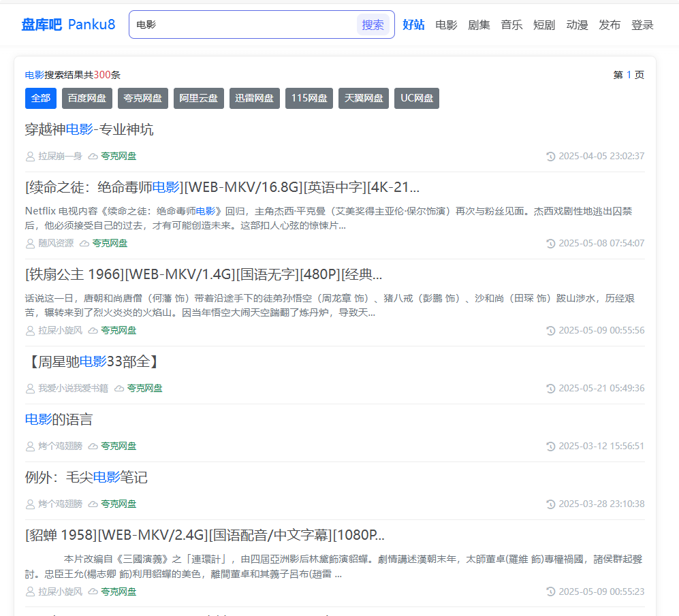The width and height of the screenshot is (679, 616).
Task: Click 夸克网盘 label in 电影的语言 row
Action: (119, 446)
